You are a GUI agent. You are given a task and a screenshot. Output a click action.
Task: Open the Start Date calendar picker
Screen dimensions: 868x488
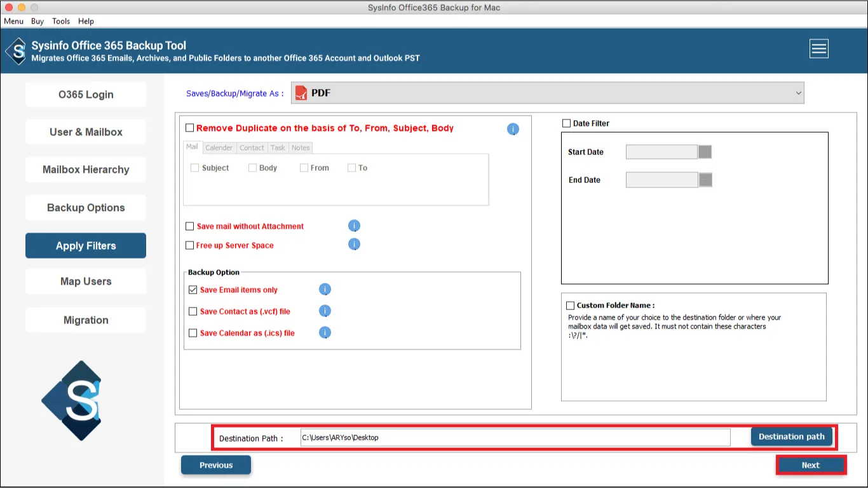(x=705, y=152)
